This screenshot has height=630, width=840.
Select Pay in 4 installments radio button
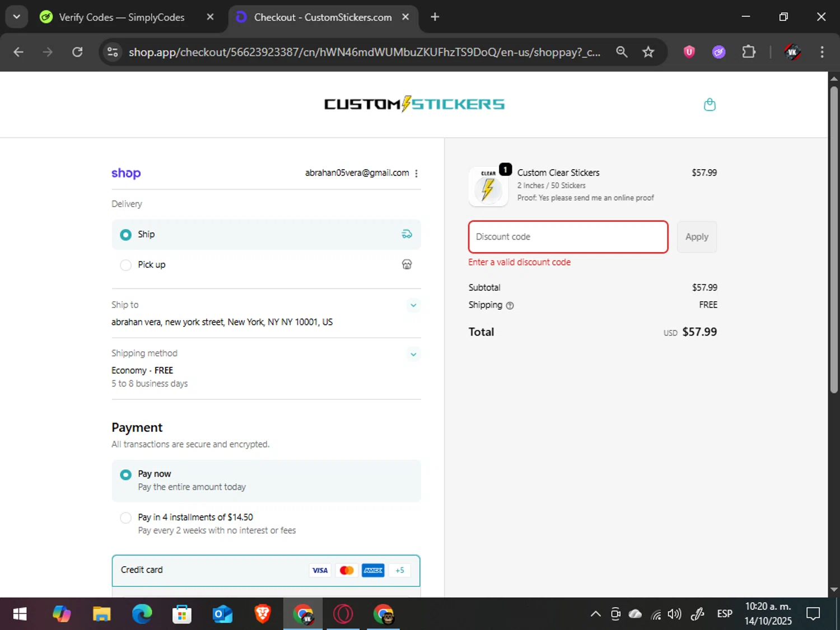[x=126, y=518]
